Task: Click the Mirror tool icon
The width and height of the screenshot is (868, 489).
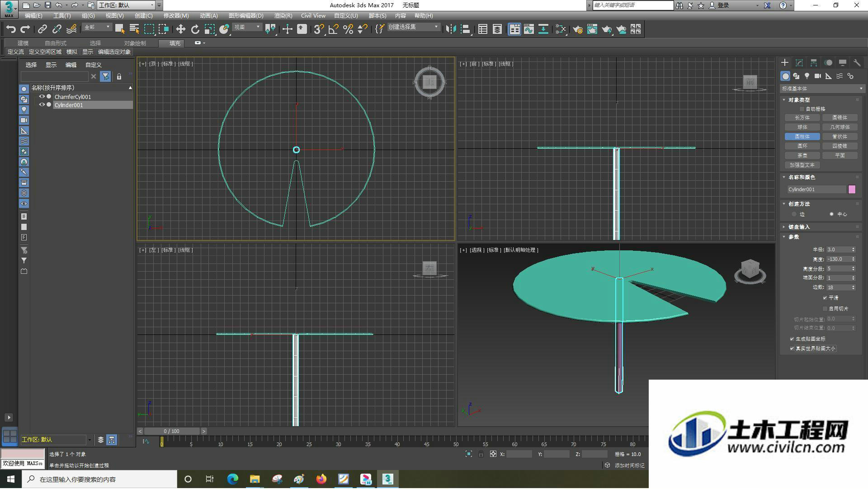Action: coord(451,29)
